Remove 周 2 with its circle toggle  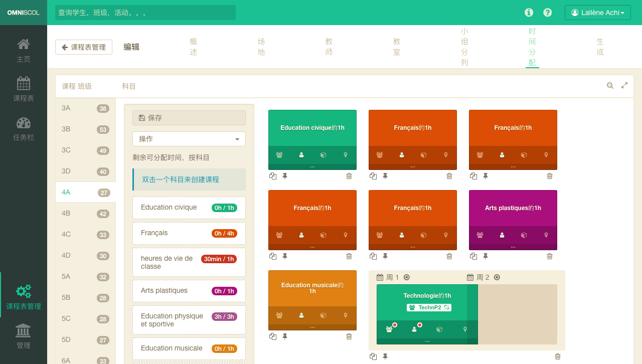click(x=497, y=277)
